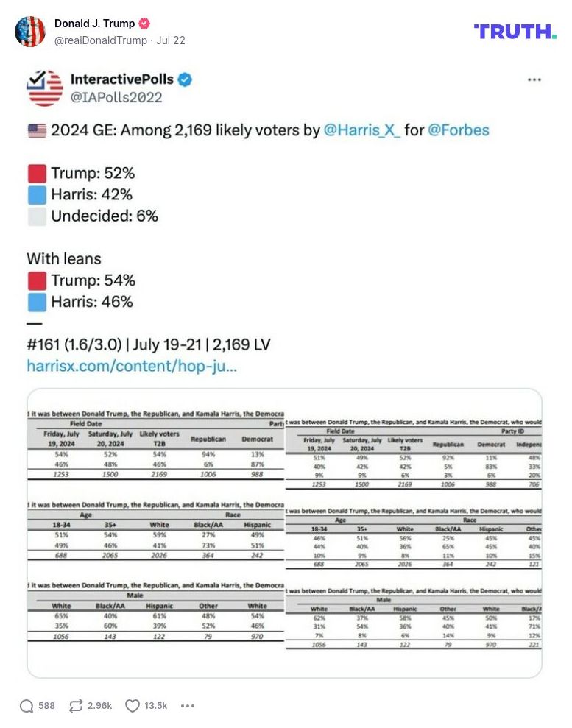Open the three-dot menu on the embedded post
572x728 pixels.
tap(534, 79)
